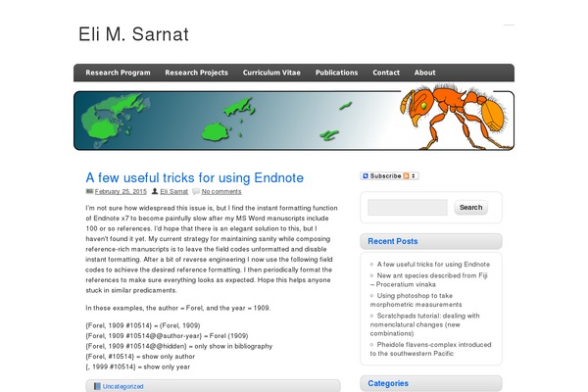Click the category folder icon beside Uncategorized
Screen dimensions: 588x392
[97, 386]
